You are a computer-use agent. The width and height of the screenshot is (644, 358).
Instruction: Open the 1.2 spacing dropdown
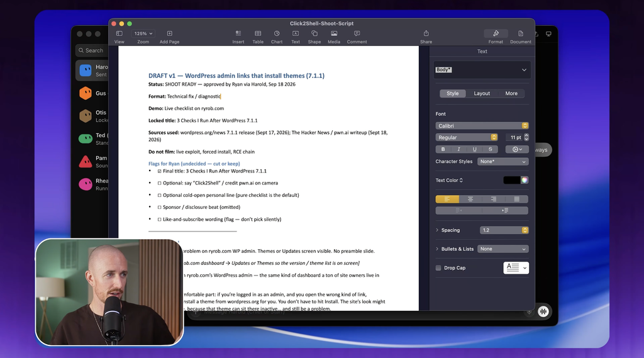504,230
